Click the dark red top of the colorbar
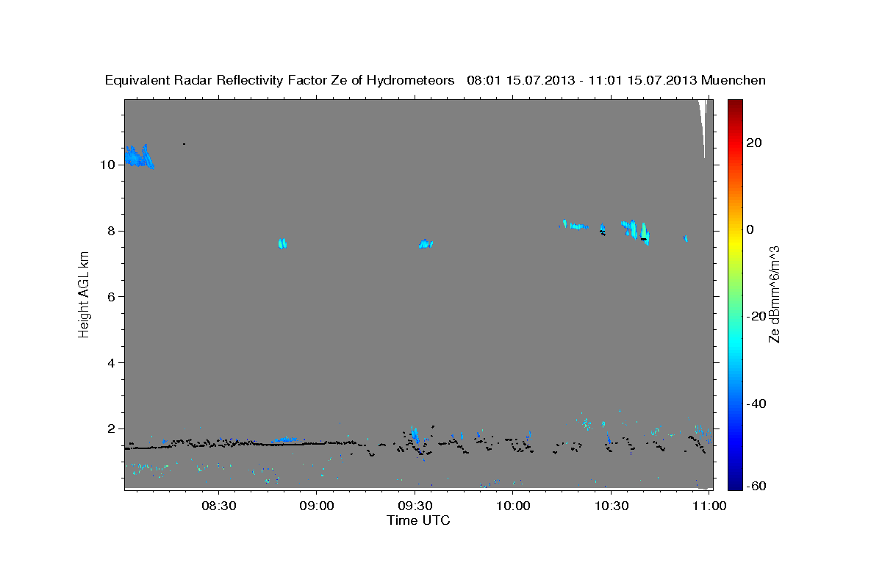The height and width of the screenshot is (588, 882). [x=734, y=107]
